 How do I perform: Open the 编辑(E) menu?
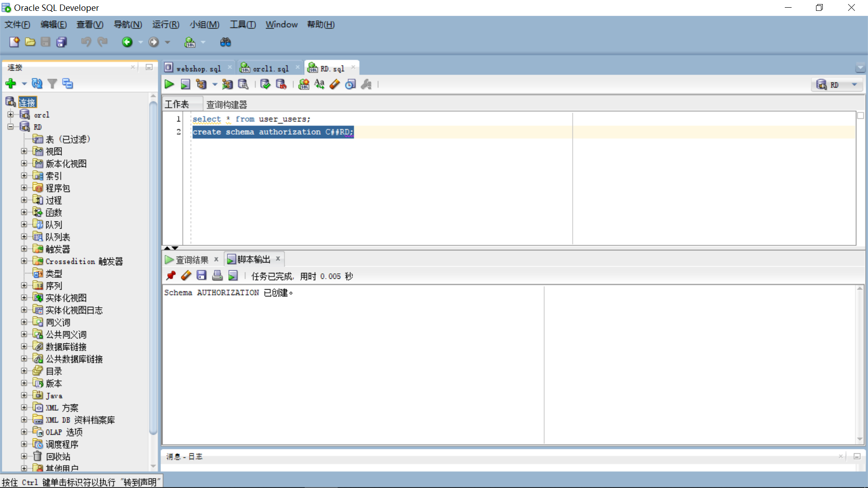(53, 24)
